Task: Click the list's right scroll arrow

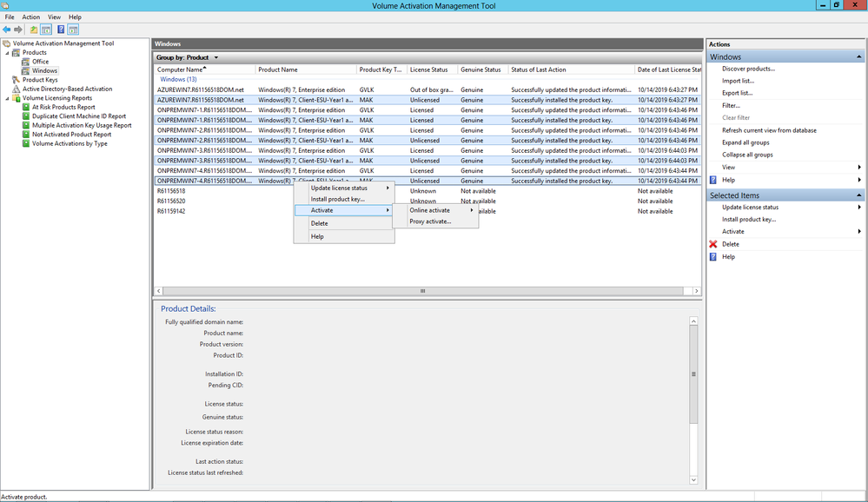Action: 696,291
